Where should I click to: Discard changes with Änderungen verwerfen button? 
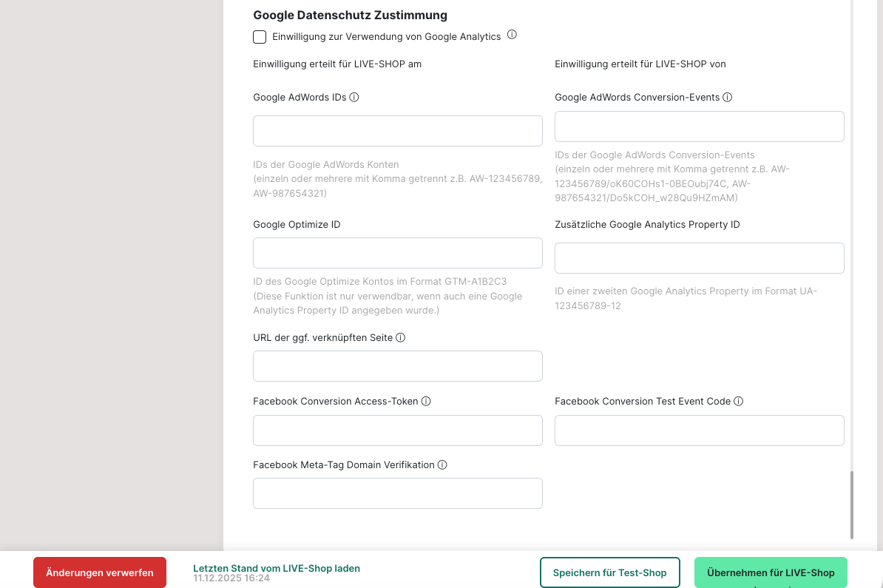coord(100,572)
